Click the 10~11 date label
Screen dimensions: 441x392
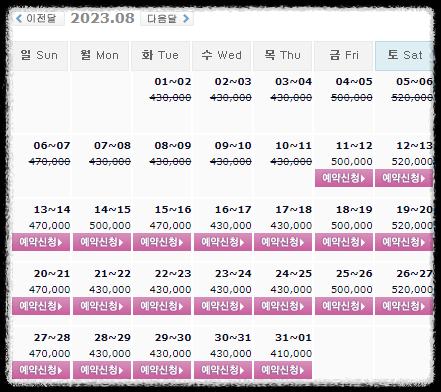pyautogui.click(x=294, y=146)
